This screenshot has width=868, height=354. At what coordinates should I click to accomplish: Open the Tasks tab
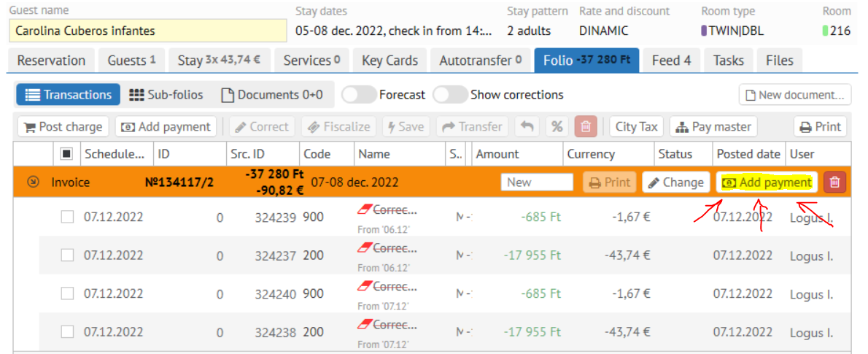pyautogui.click(x=728, y=61)
